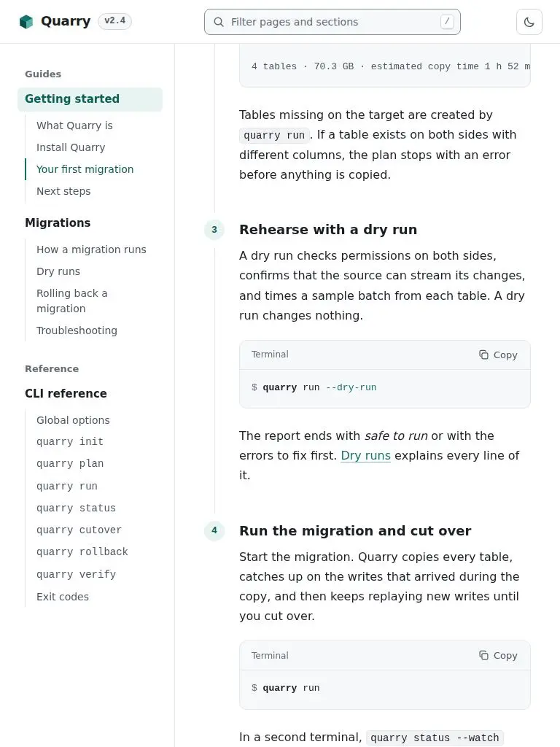Open the CLI reference section
560x747 pixels.
pyautogui.click(x=66, y=393)
